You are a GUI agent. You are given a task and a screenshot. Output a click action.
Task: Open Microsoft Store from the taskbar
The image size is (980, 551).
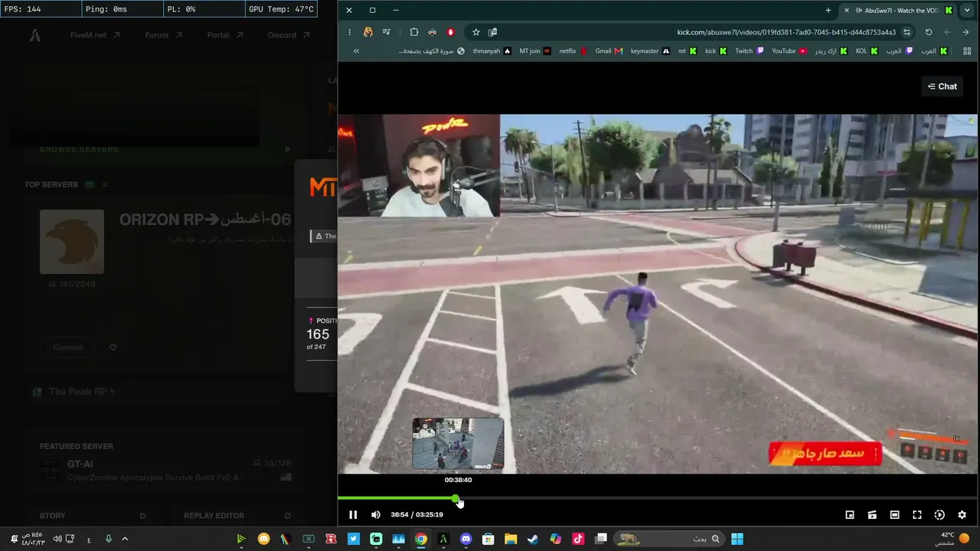[488, 539]
